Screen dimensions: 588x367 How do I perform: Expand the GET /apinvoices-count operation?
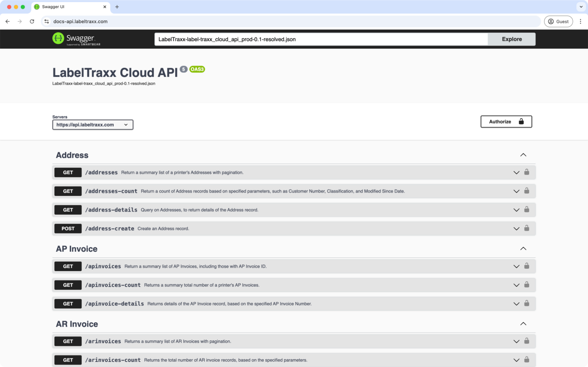(x=516, y=285)
